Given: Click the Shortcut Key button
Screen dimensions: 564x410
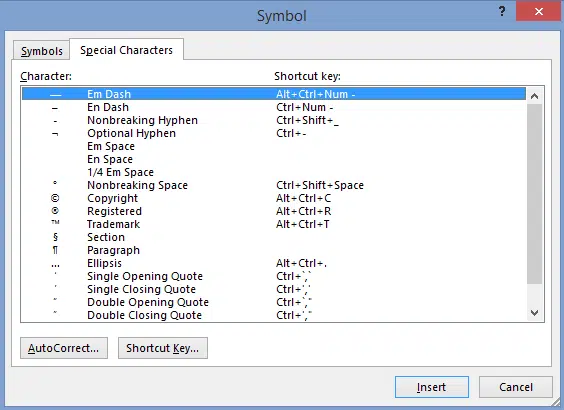Looking at the screenshot, I should click(x=163, y=348).
